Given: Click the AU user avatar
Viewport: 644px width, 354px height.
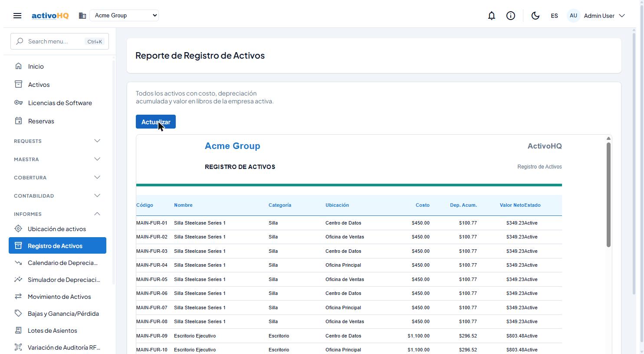Looking at the screenshot, I should tap(573, 16).
